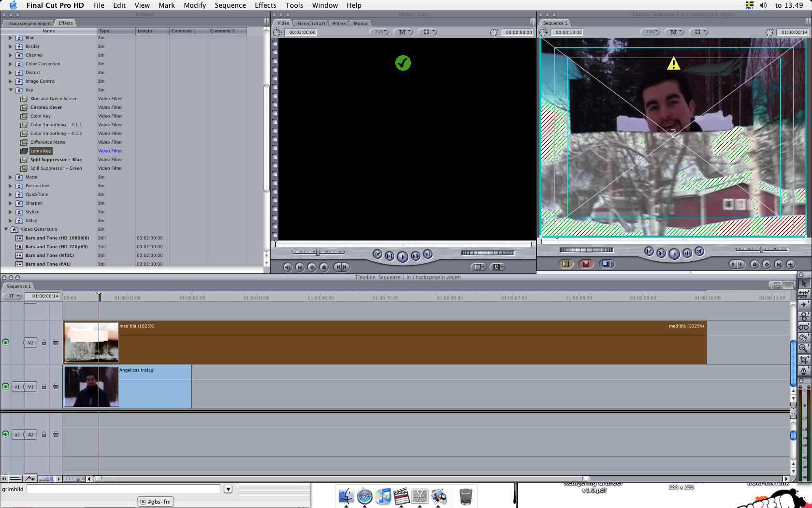Lock the A2 track
This screenshot has height=508, width=812.
point(44,434)
